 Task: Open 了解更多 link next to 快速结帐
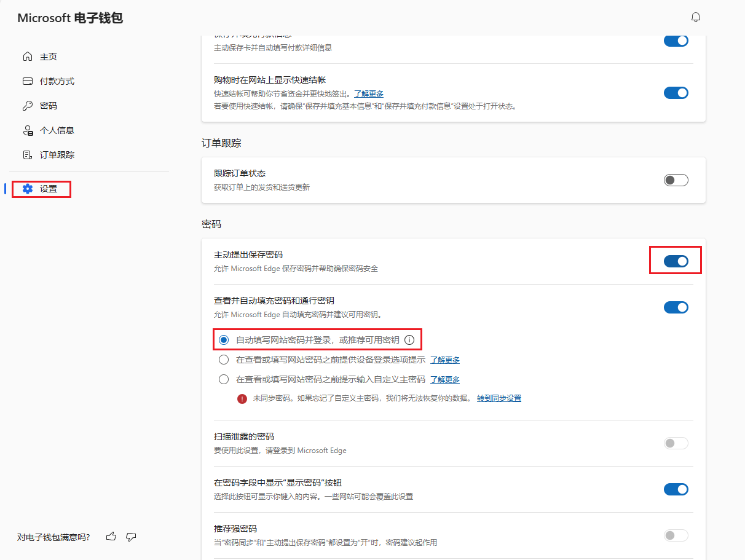pos(368,93)
